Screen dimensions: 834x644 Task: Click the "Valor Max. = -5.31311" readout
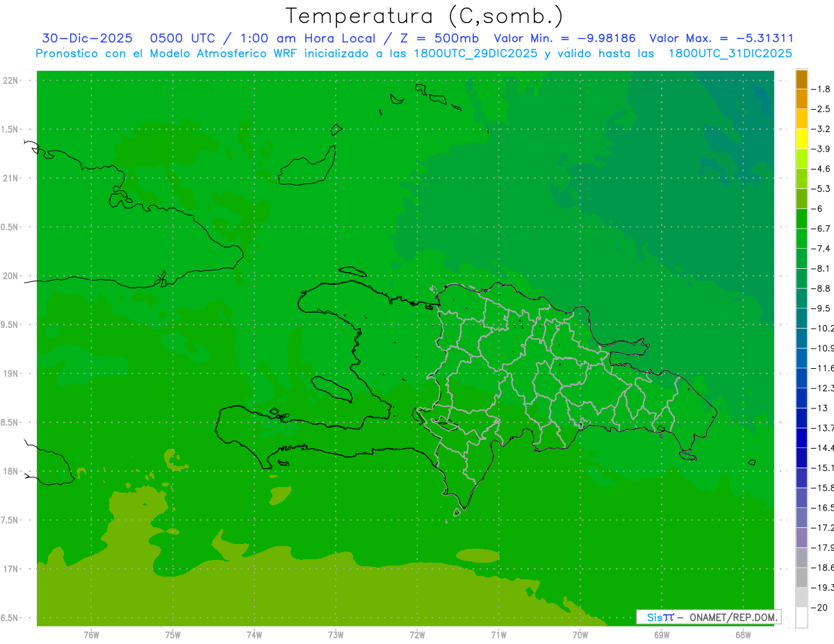pos(721,39)
